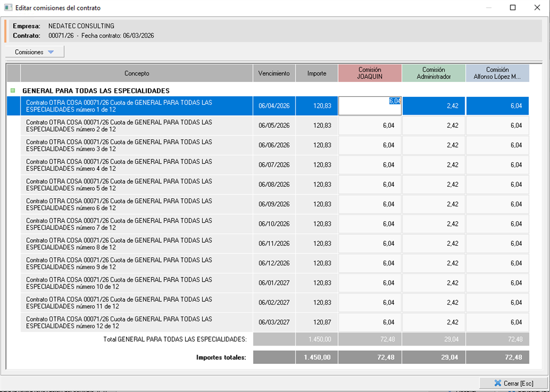This screenshot has height=392, width=550.
Task: Select the Comisión Administrador column header
Action: tap(433, 73)
